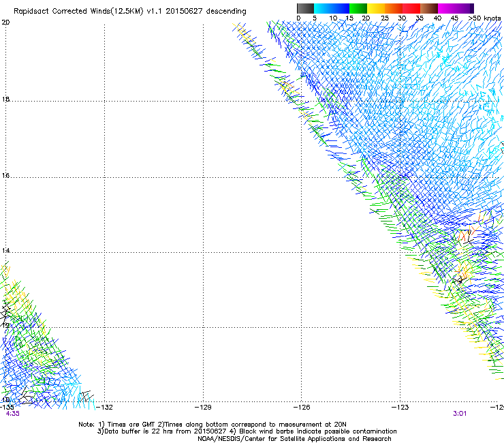504x443 pixels.
Task: Click the purple time stamp '3:01'
Action: point(460,414)
